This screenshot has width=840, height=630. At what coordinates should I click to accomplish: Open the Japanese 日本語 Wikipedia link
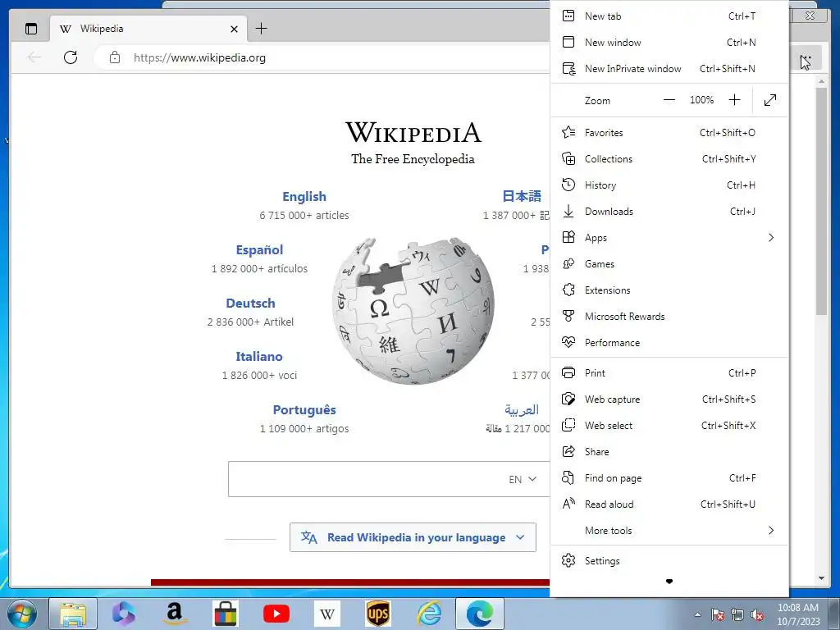click(x=522, y=196)
